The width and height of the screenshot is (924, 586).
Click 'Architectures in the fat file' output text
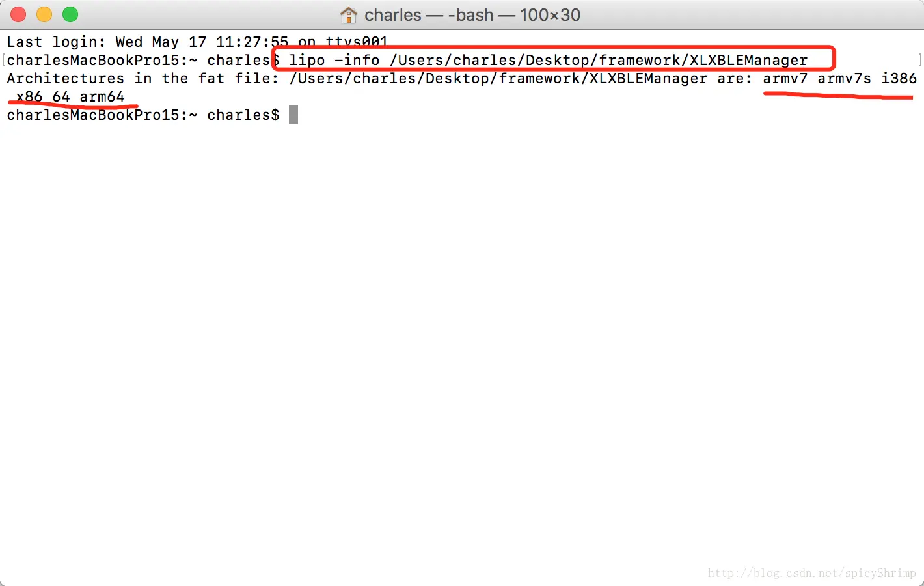coord(143,78)
